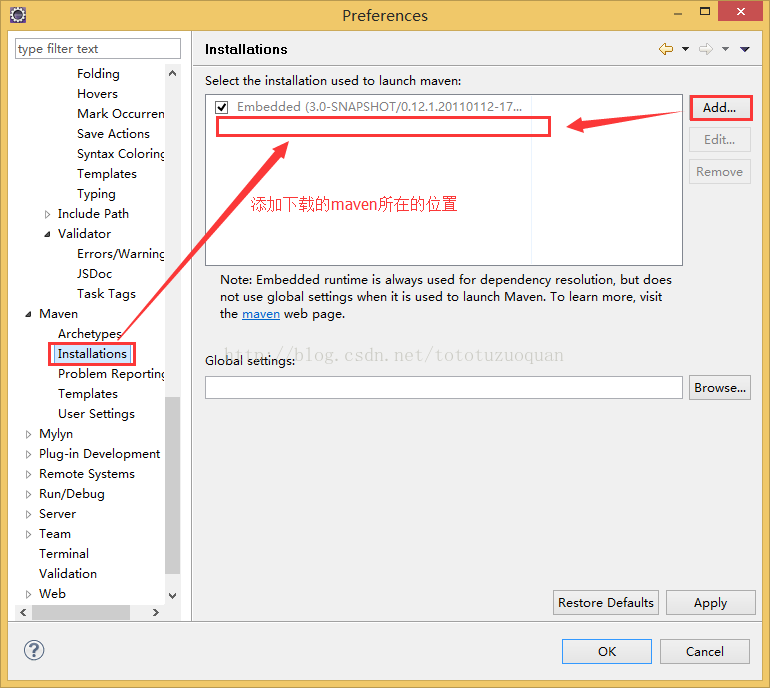
Task: Click Browse... for global settings
Action: tap(719, 388)
